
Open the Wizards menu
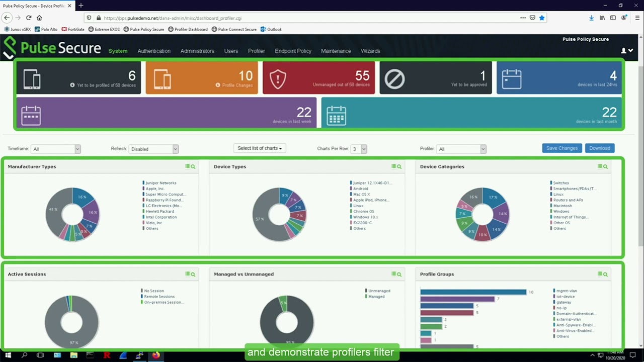tap(370, 51)
